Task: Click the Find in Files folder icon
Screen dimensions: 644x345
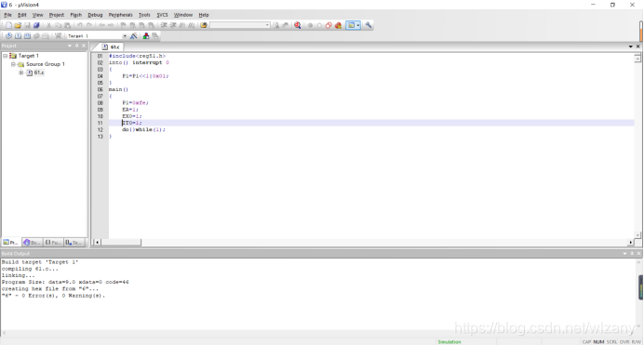Action: coord(203,25)
